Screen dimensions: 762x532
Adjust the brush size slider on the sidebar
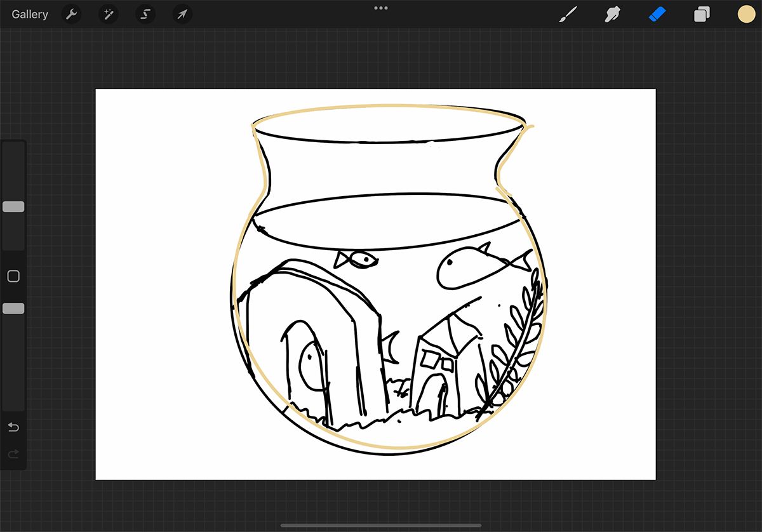(13, 206)
